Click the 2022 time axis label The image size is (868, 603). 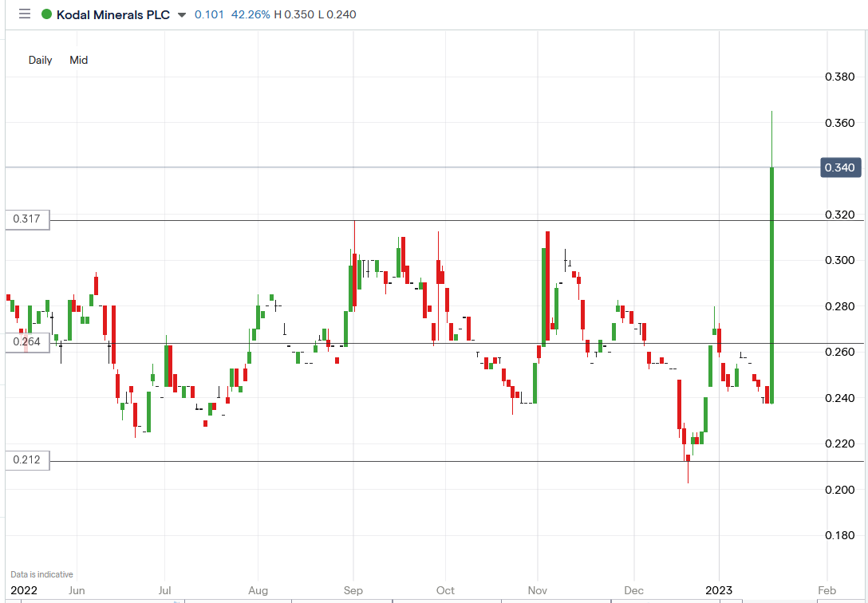click(25, 590)
